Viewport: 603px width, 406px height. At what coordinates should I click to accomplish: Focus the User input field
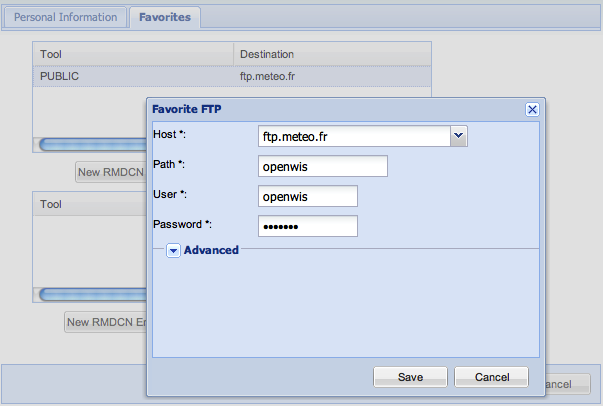click(308, 196)
